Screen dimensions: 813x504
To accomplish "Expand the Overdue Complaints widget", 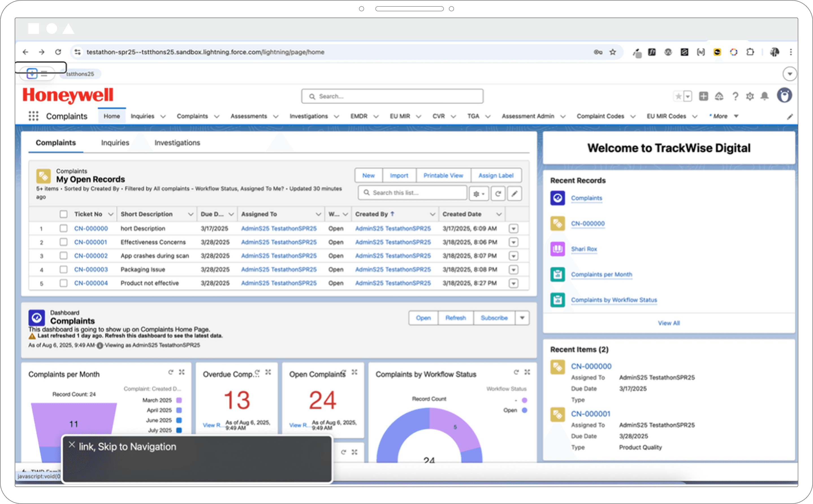I will click(268, 372).
